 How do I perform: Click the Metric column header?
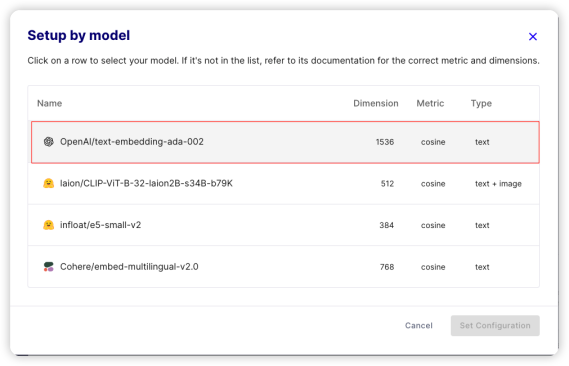pyautogui.click(x=430, y=103)
